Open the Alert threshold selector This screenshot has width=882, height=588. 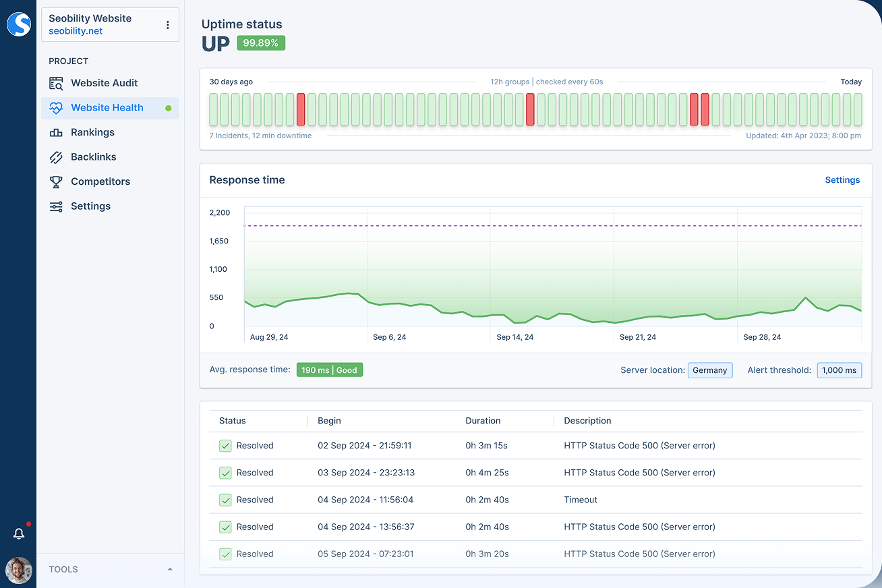point(839,370)
